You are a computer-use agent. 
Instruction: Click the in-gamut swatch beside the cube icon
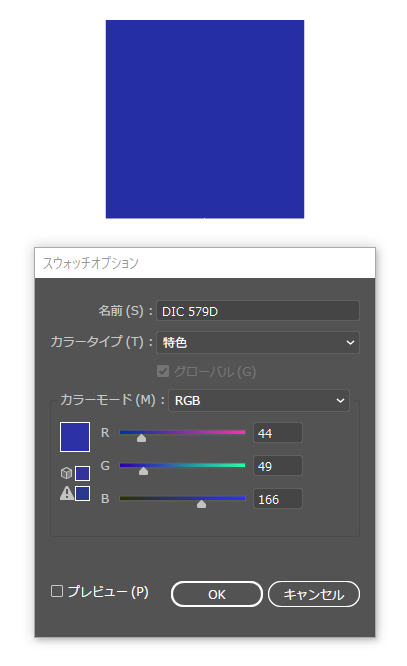82,473
